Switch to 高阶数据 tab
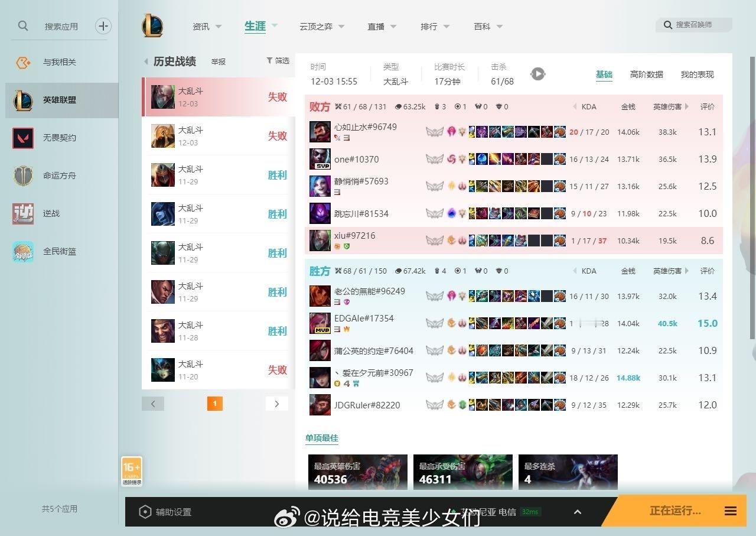This screenshot has height=536, width=756. pos(647,74)
